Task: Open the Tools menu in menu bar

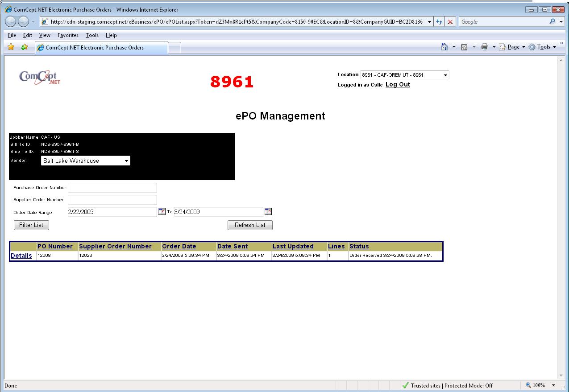Action: 92,35
